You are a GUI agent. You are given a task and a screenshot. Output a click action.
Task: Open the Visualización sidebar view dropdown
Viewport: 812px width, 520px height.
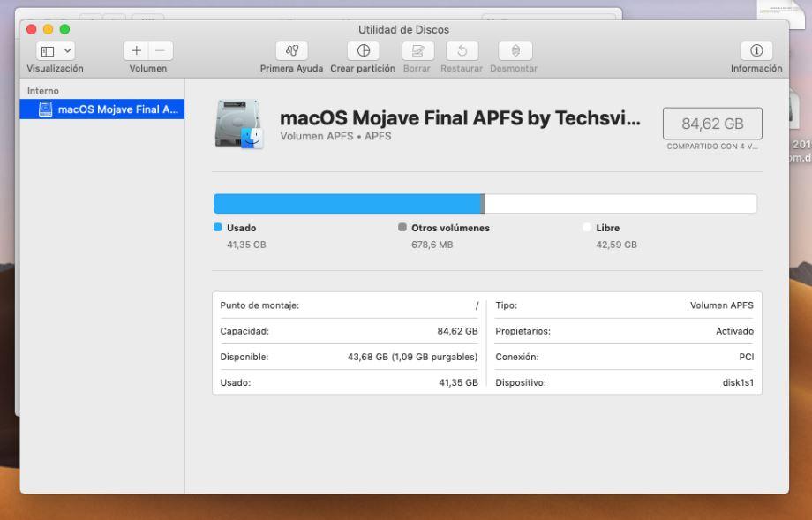pyautogui.click(x=56, y=50)
